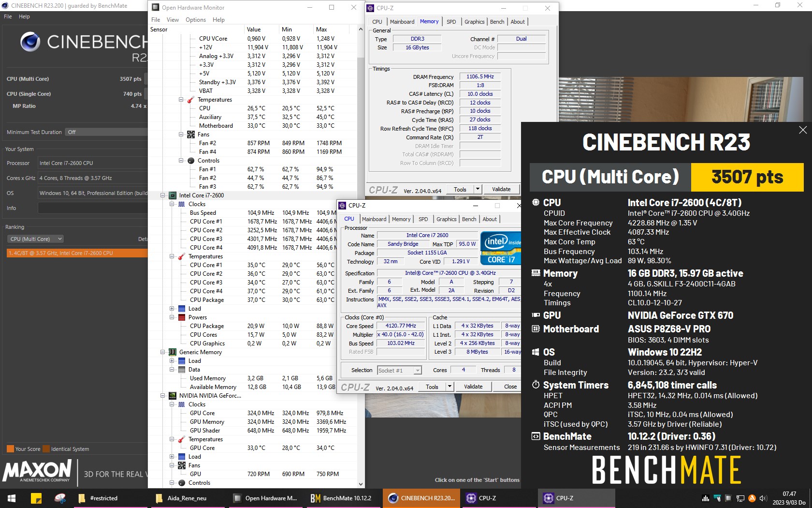This screenshot has width=812, height=508.
Task: Click the Generic Memory RAM icon
Action: [173, 352]
